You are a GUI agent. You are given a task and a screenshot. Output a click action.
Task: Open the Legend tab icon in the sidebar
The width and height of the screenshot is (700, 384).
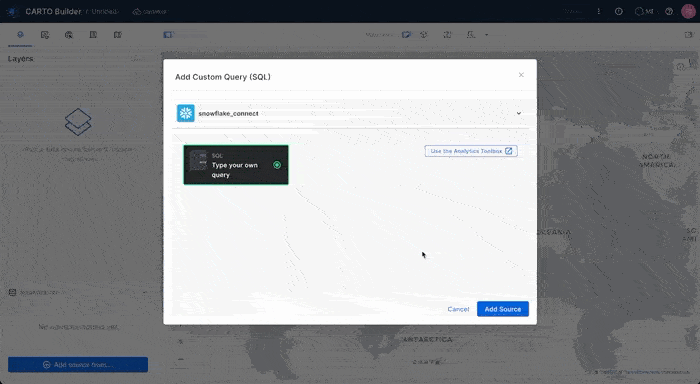point(93,35)
